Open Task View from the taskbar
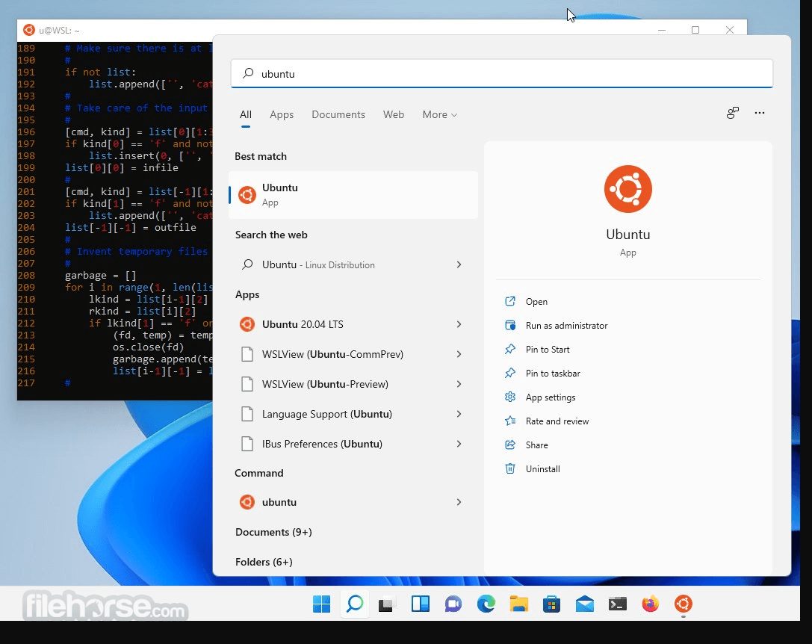This screenshot has width=812, height=644. (387, 604)
